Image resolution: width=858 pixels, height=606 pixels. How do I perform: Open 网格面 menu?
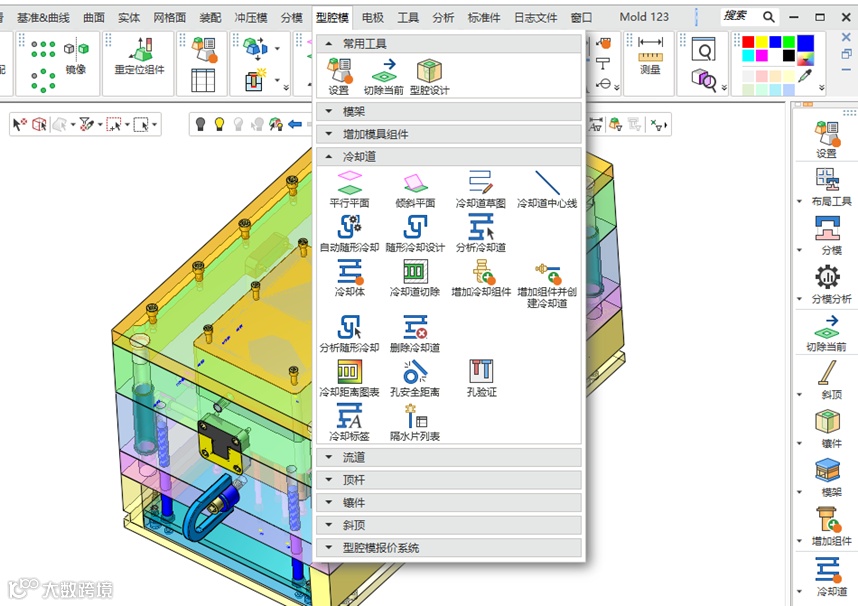pyautogui.click(x=169, y=18)
